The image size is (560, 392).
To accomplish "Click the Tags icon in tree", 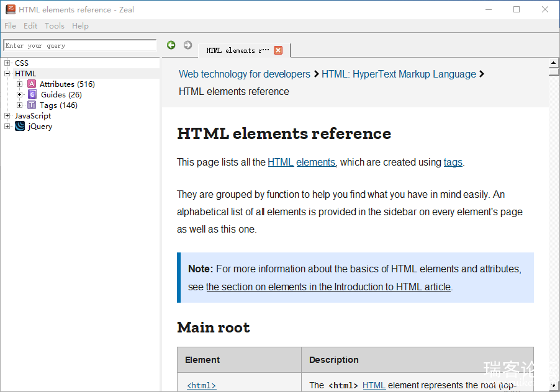I will point(32,105).
